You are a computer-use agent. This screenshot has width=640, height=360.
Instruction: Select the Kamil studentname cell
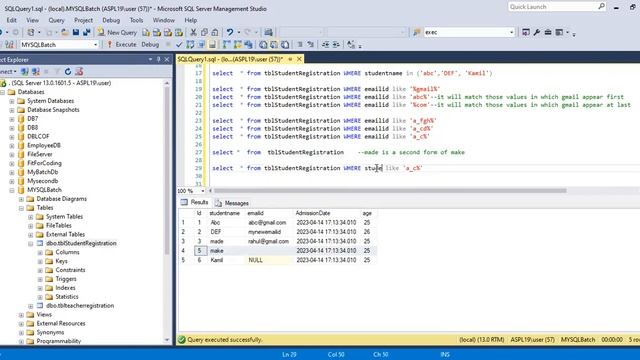pos(216,260)
